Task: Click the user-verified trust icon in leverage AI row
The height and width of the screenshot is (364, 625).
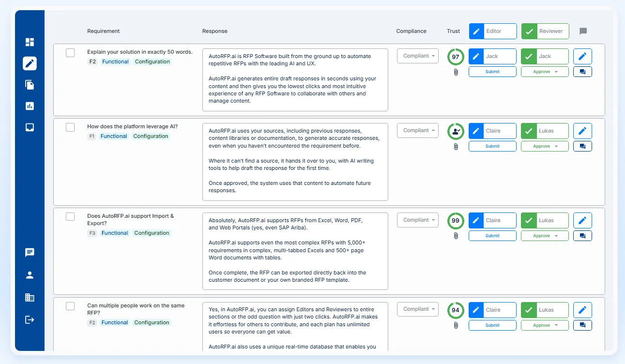Action: tap(456, 131)
